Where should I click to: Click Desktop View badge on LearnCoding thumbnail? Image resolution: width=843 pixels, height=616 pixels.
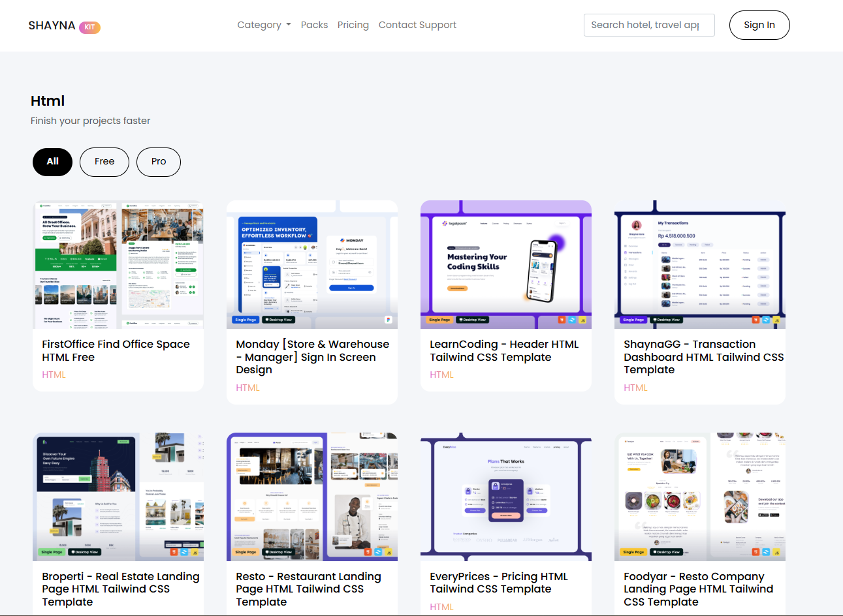point(472,320)
